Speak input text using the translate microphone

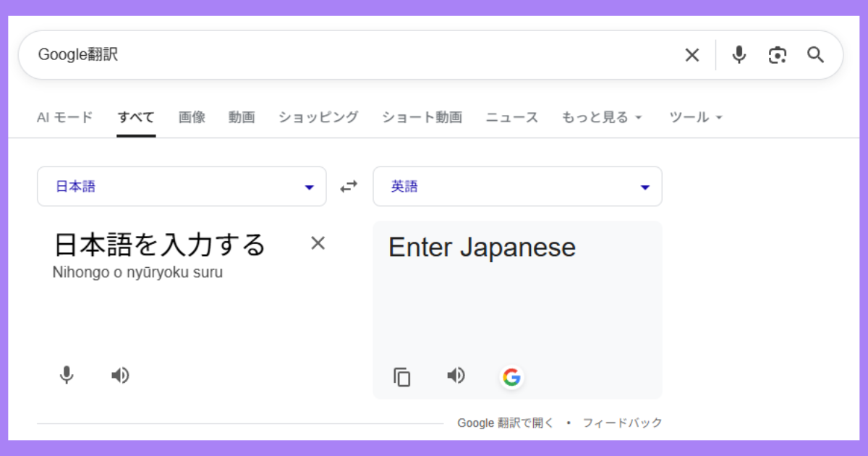coord(66,374)
